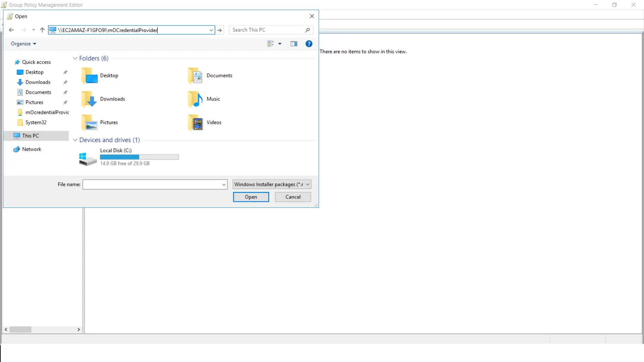This screenshot has height=362, width=644.
Task: Click scroll left arrow in editor tree pane
Action: click(x=6, y=330)
